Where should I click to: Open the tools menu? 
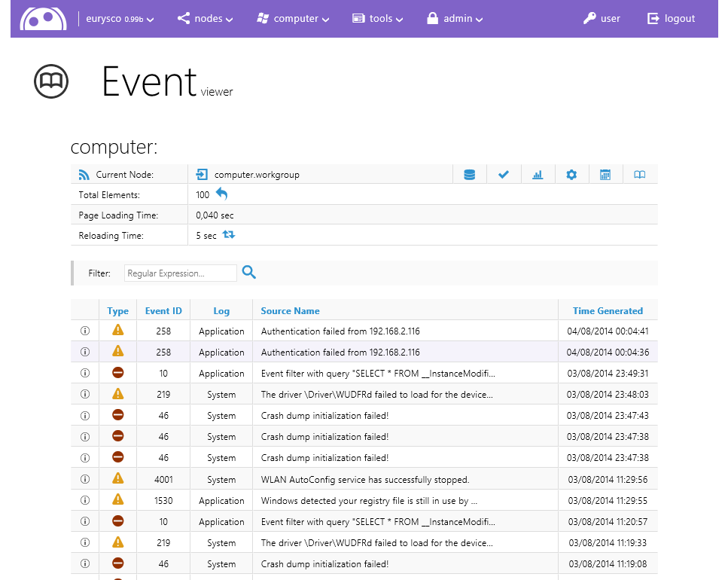[x=378, y=19]
